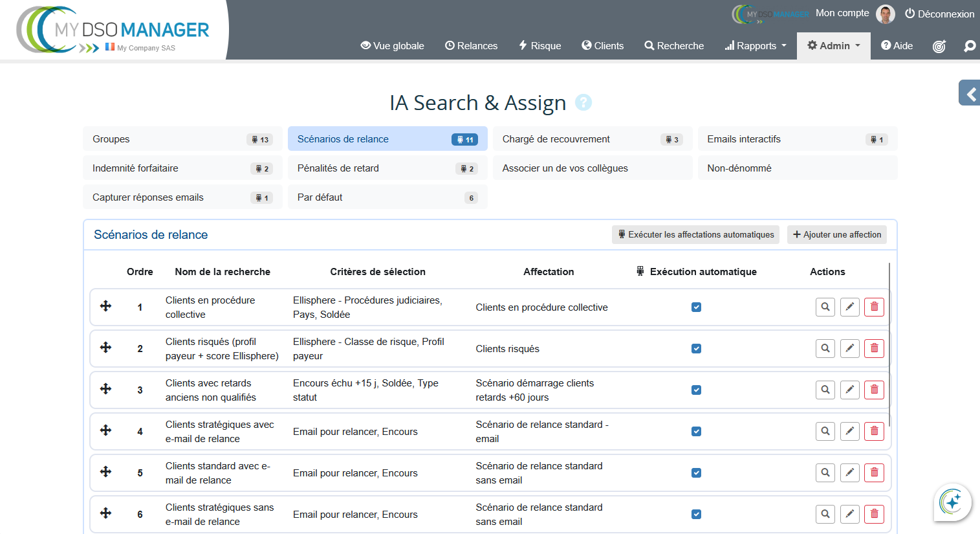Preview results for 'Clients en procédure collective' rule
Screen dimensions: 980x534
coord(825,307)
